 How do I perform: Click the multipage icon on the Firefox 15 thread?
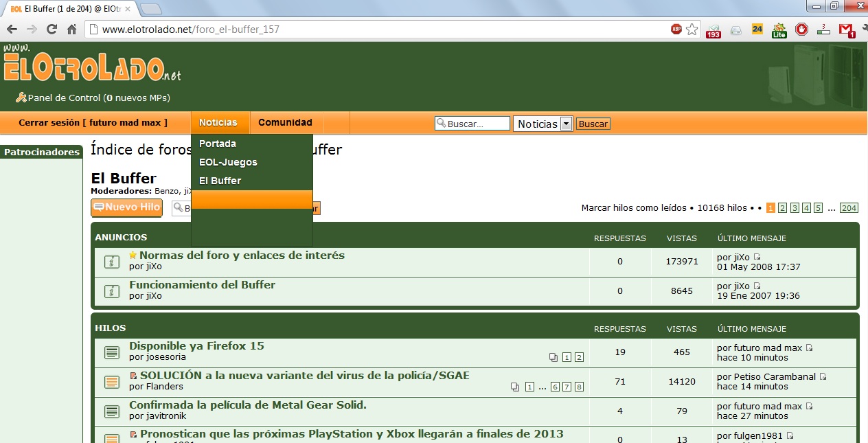click(552, 356)
